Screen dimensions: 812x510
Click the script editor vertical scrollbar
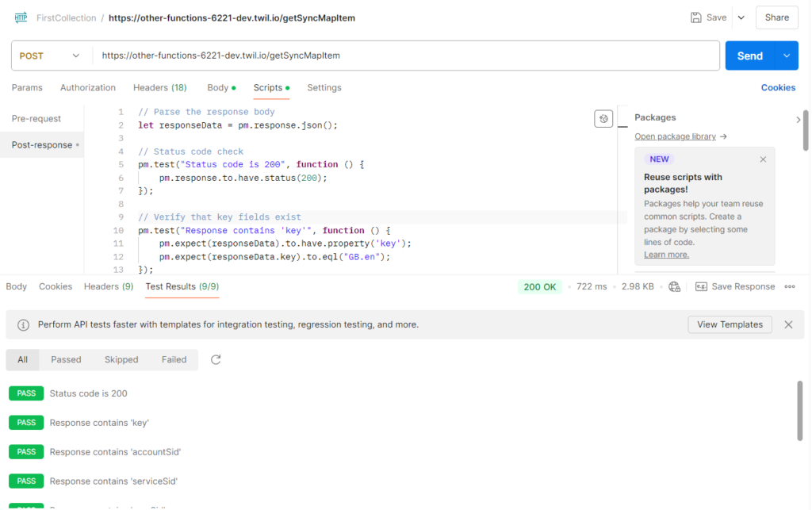805,131
